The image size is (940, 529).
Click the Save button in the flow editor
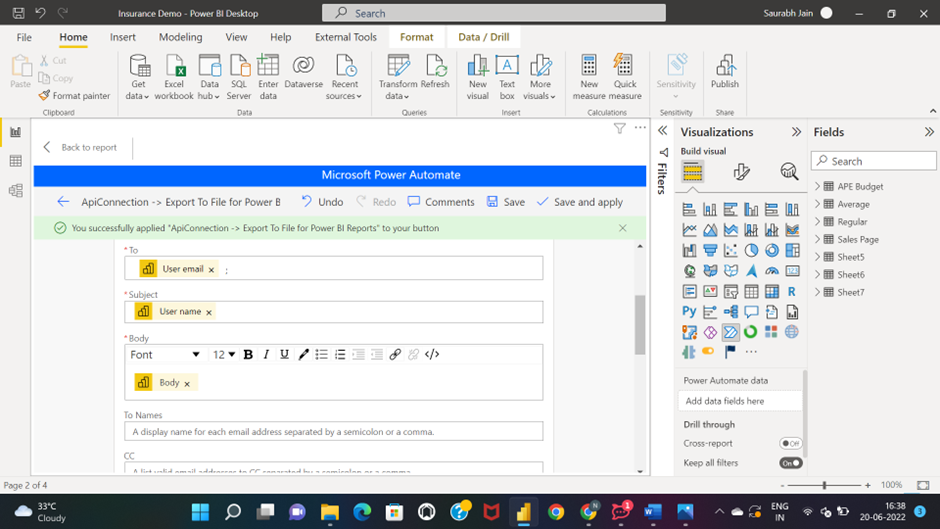pos(505,202)
